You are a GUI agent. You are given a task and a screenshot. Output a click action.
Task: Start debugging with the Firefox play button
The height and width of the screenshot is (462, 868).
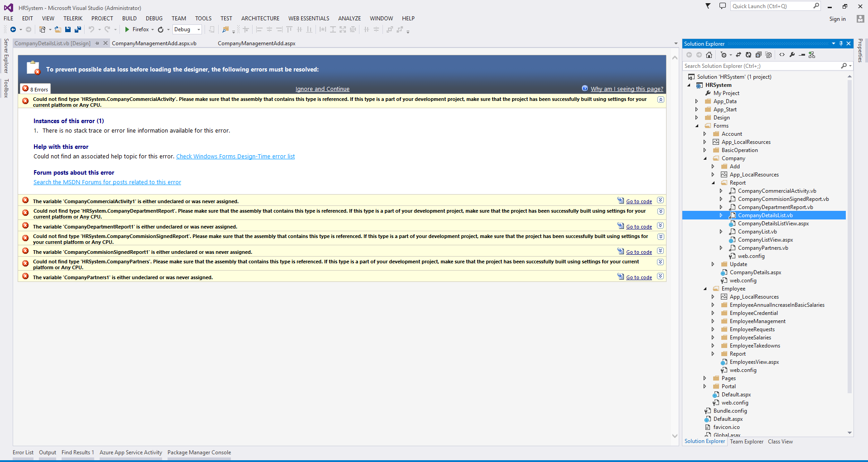pos(127,29)
